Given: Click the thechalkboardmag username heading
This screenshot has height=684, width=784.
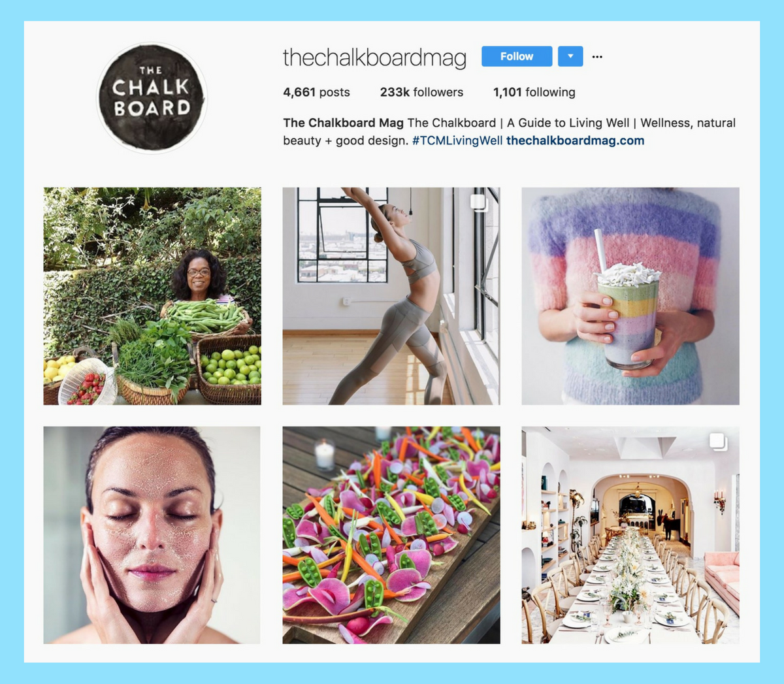Looking at the screenshot, I should click(x=374, y=57).
